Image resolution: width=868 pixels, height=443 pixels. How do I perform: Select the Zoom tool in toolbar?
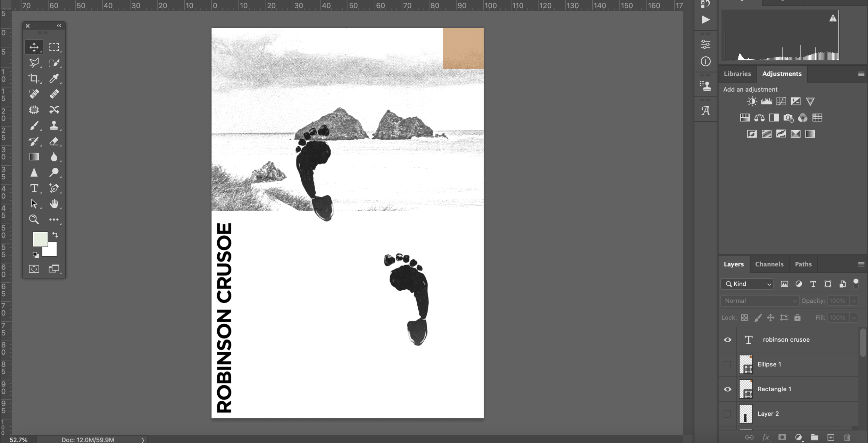34,219
